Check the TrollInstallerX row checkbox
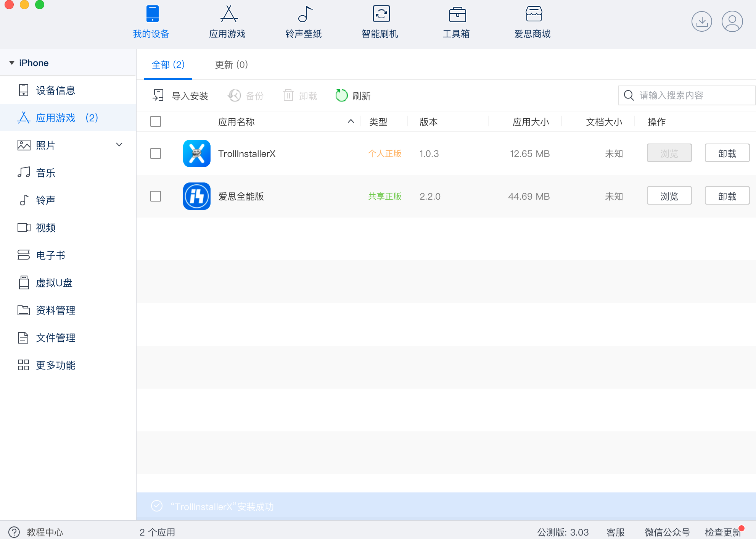This screenshot has width=756, height=539. point(156,154)
